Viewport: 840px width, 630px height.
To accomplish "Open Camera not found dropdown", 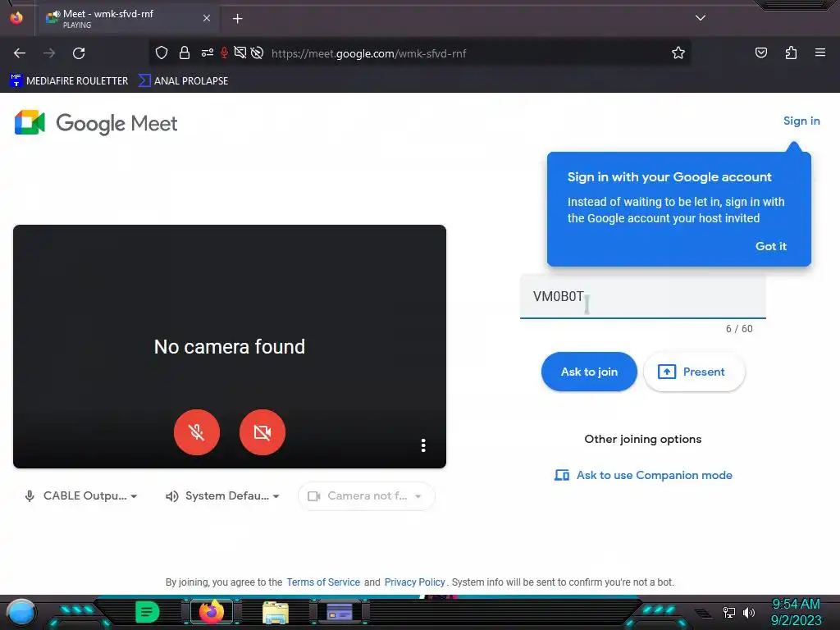I will pos(366,496).
